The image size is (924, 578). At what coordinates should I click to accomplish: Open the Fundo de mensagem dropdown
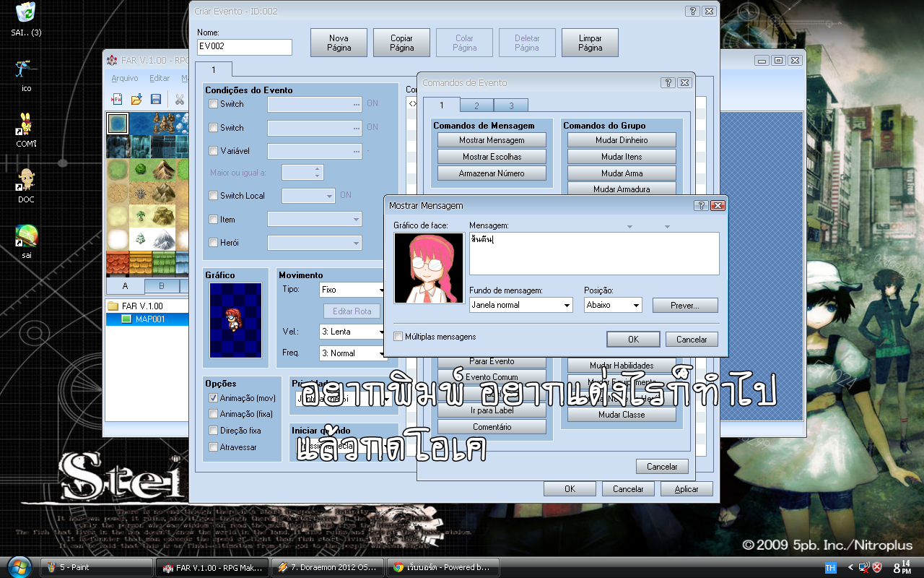(x=521, y=305)
